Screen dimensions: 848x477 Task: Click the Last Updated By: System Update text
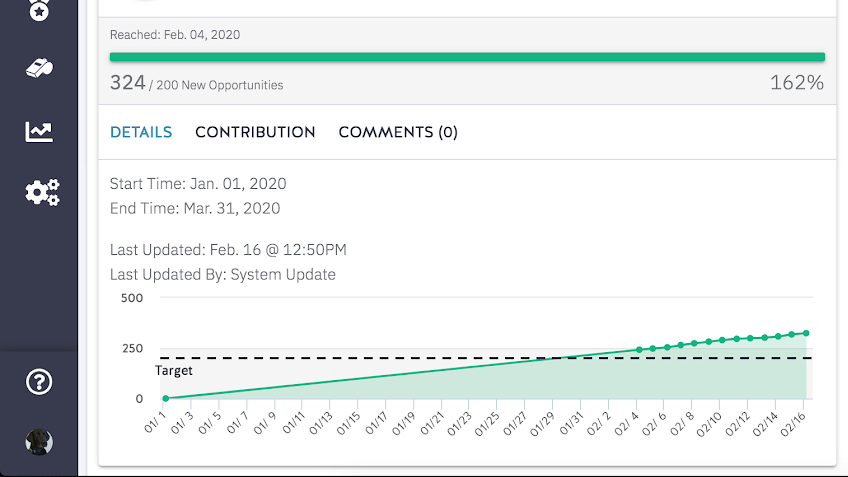pyautogui.click(x=223, y=275)
